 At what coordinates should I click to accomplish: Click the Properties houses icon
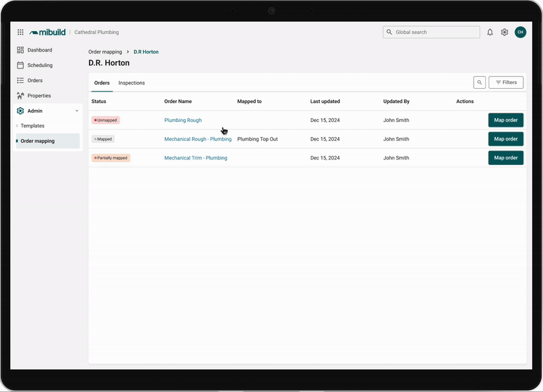[20, 96]
